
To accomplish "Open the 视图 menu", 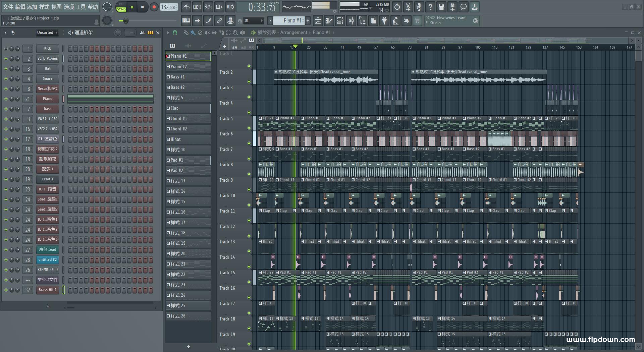I will click(56, 7).
